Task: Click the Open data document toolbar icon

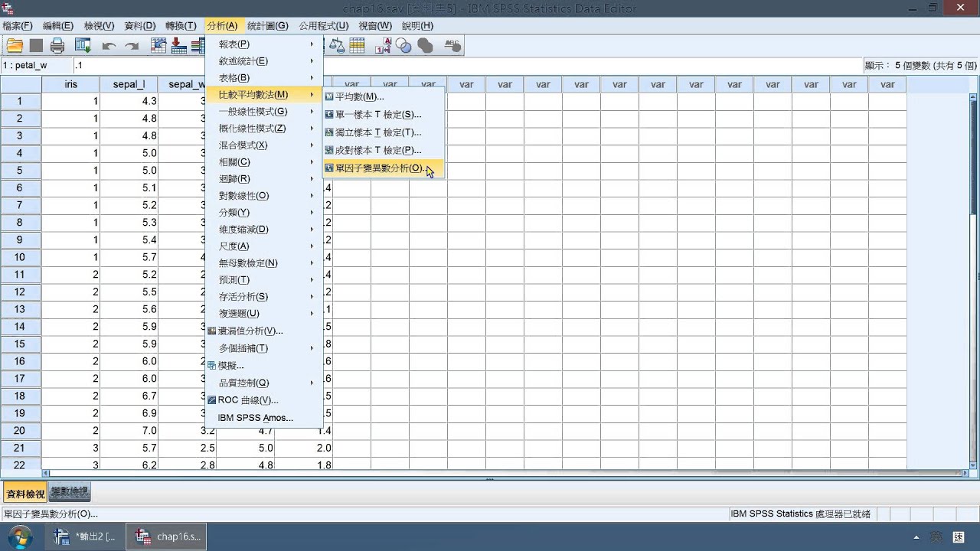Action: pos(14,46)
